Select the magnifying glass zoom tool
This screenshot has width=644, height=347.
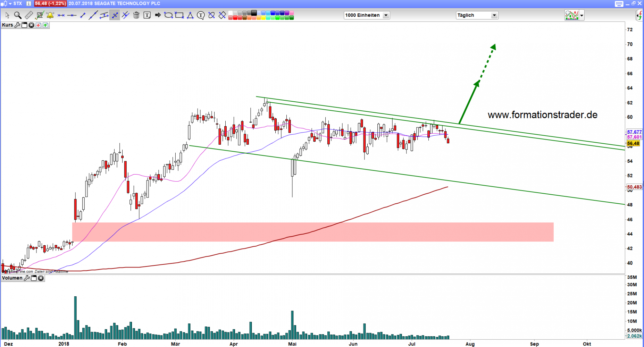click(17, 15)
